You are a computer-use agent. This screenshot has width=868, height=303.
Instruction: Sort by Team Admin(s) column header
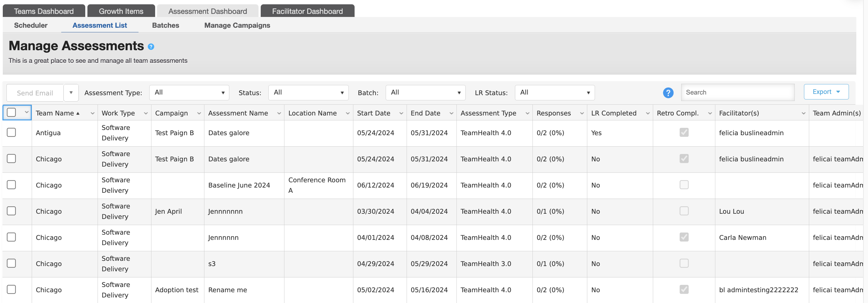(x=837, y=113)
